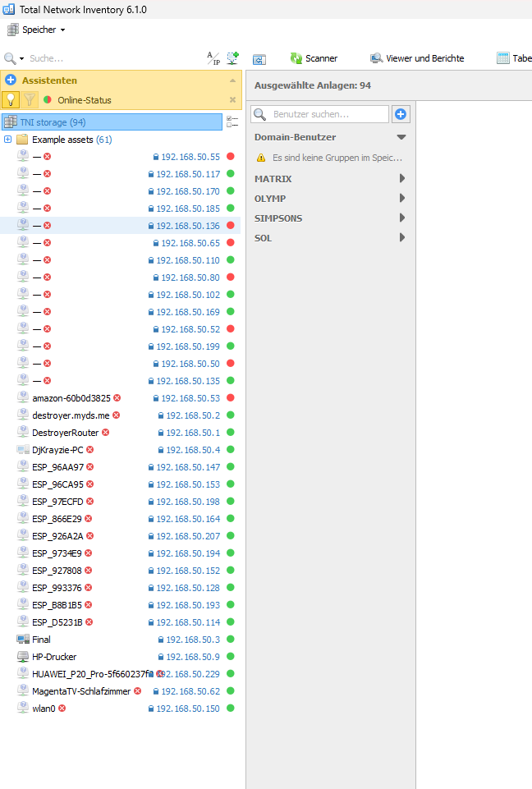Image resolution: width=532 pixels, height=789 pixels.
Task: Click red status dot of 192.168.50.136
Action: pos(231,226)
